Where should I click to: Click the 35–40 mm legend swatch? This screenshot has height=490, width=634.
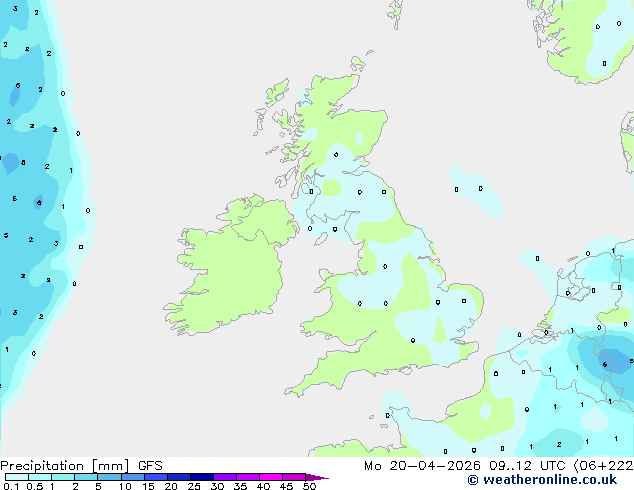tap(247, 477)
